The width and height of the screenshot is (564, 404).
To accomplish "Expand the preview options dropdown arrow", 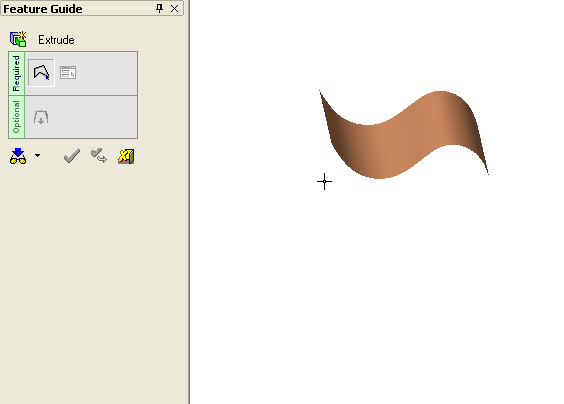I will click(x=37, y=156).
